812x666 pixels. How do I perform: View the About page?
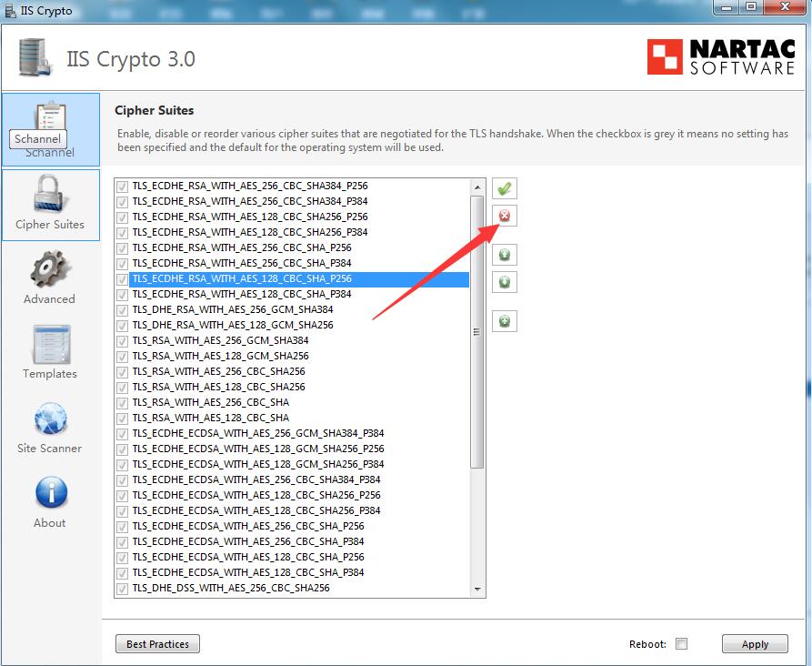point(49,500)
